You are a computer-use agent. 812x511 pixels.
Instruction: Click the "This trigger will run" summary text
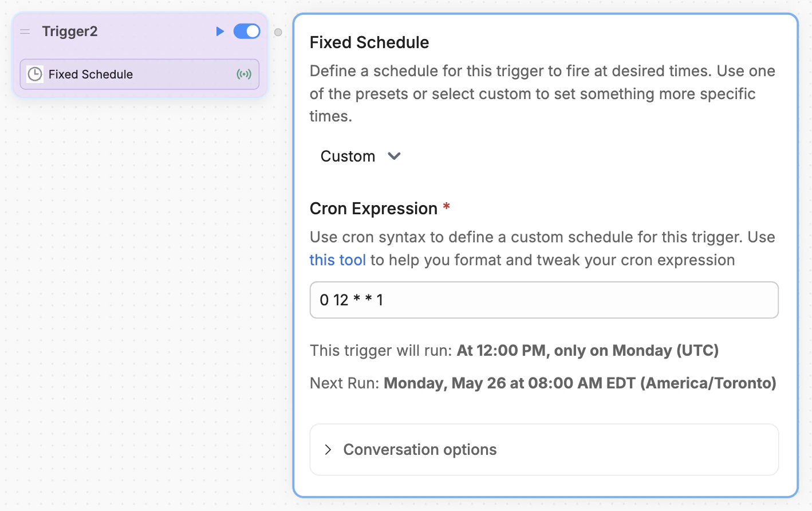point(514,350)
